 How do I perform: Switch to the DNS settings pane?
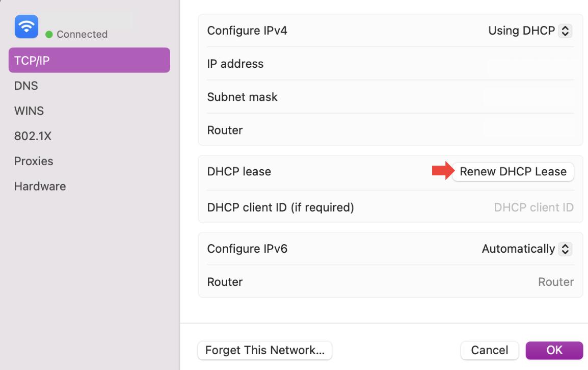[26, 86]
